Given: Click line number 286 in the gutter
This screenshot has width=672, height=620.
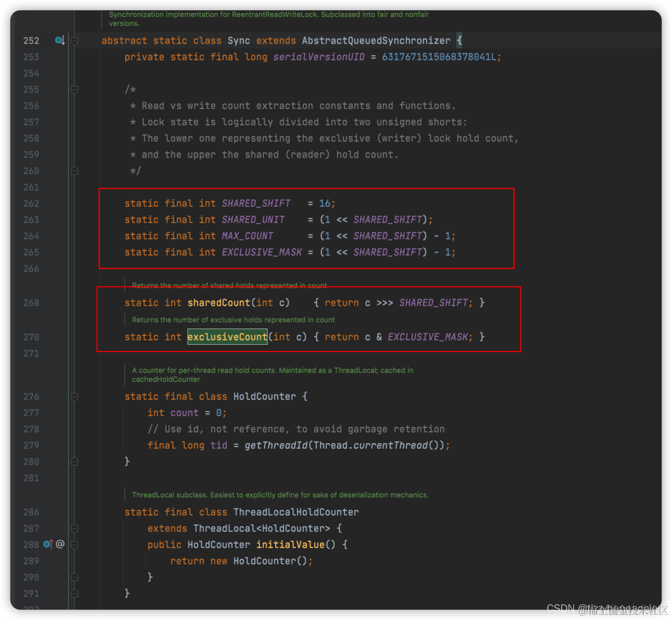Looking at the screenshot, I should [x=31, y=512].
